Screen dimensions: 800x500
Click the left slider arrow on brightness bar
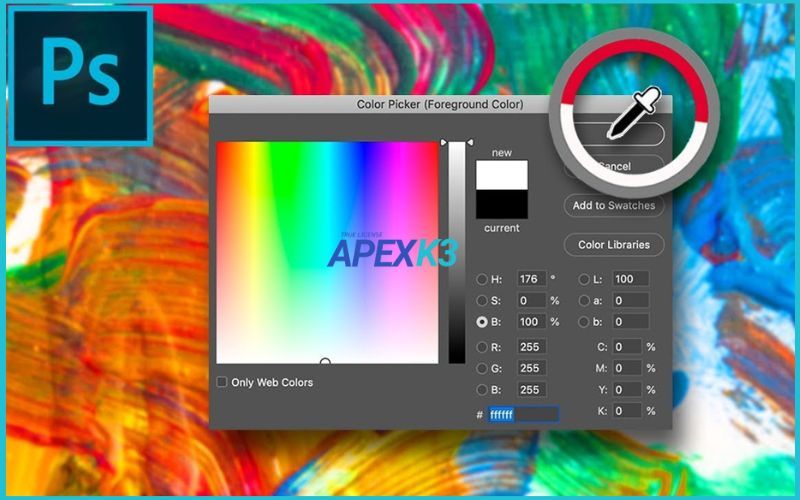(x=443, y=142)
